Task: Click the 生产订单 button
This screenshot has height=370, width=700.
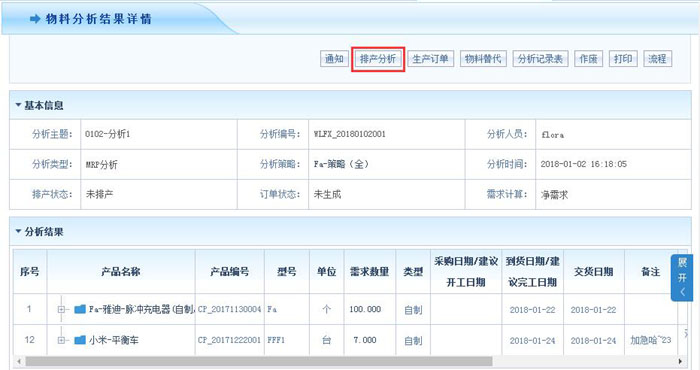Action: (430, 58)
